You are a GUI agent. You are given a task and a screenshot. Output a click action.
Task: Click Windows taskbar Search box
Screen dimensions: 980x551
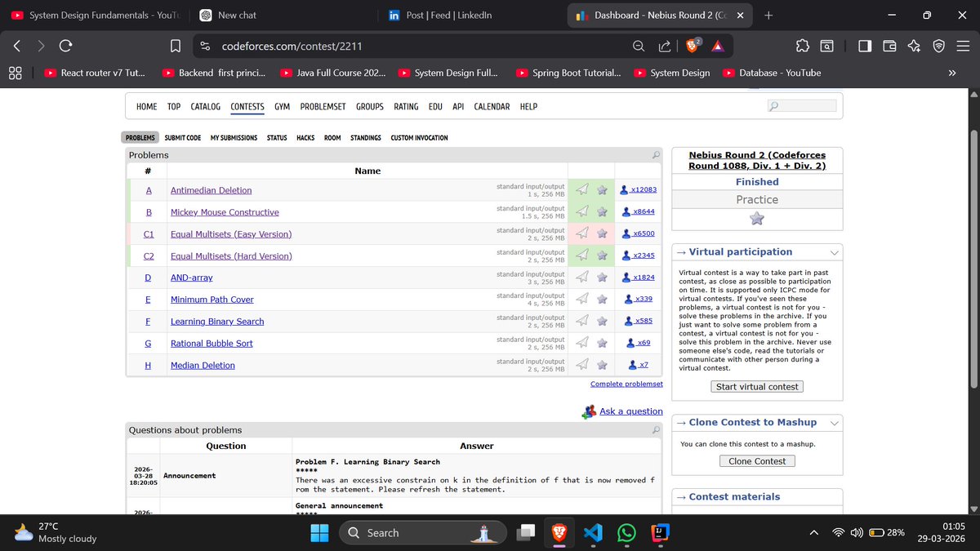coord(425,532)
